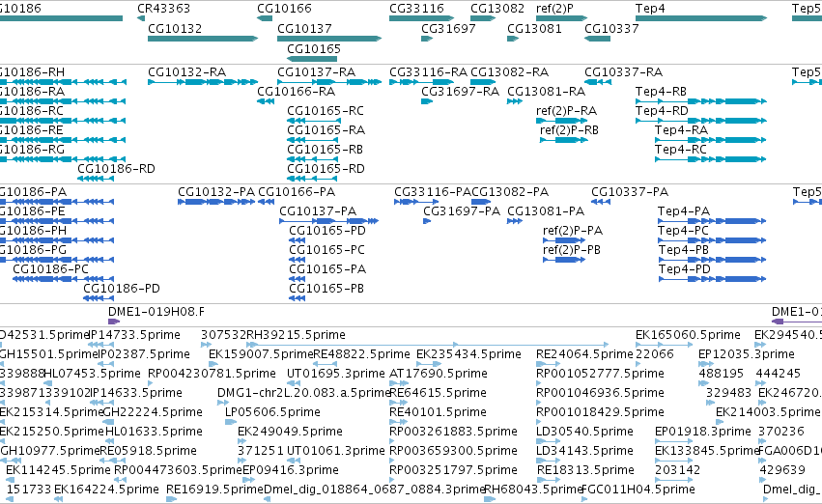The width and height of the screenshot is (822, 504).
Task: Select EST 203142 label
Action: point(677,469)
